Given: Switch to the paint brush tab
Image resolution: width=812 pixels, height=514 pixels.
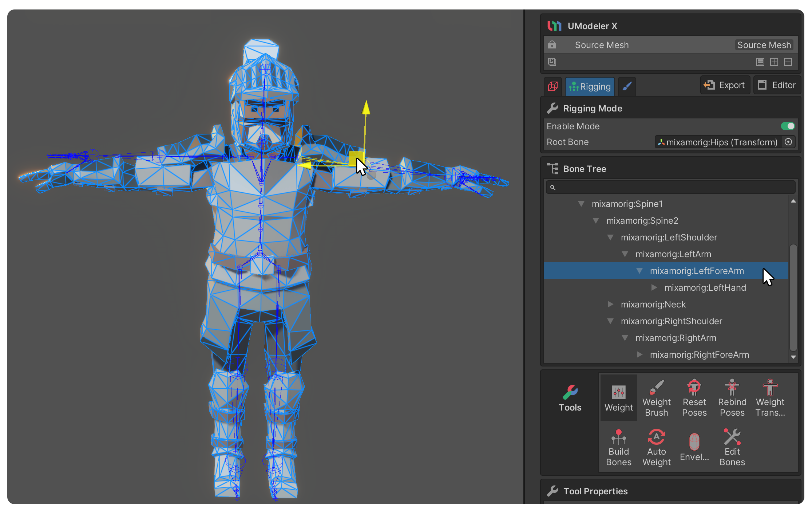Looking at the screenshot, I should pos(627,86).
